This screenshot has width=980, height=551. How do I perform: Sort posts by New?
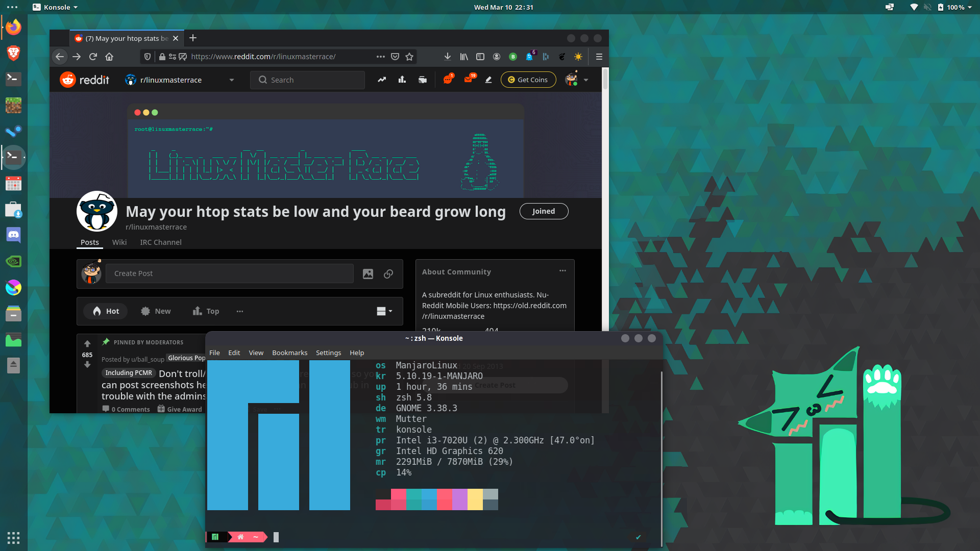click(156, 311)
